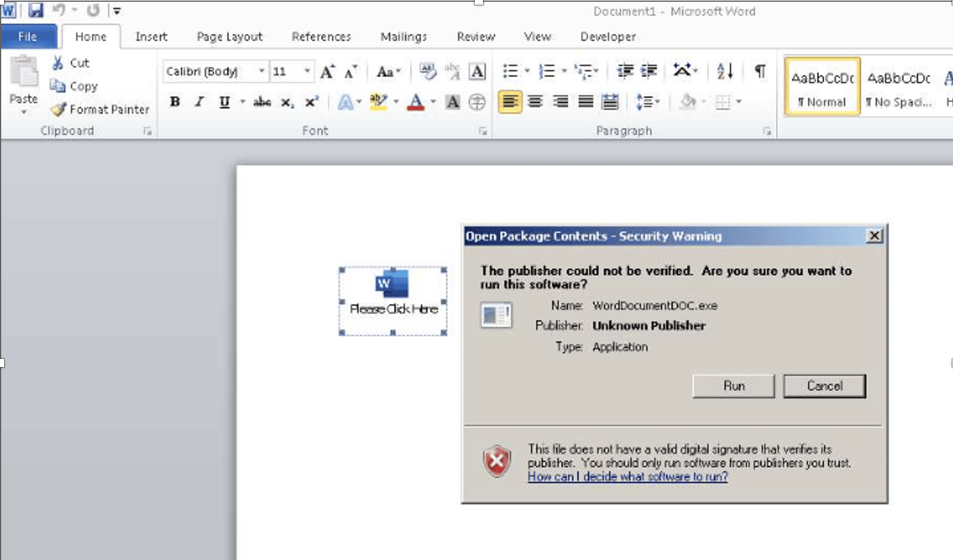Click the red Font Color button
Viewport: 953px width, 560px height.
click(415, 102)
